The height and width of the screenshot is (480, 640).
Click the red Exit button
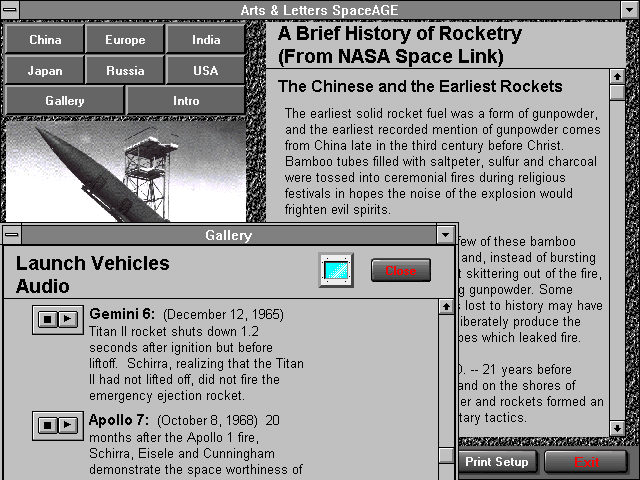click(x=586, y=462)
